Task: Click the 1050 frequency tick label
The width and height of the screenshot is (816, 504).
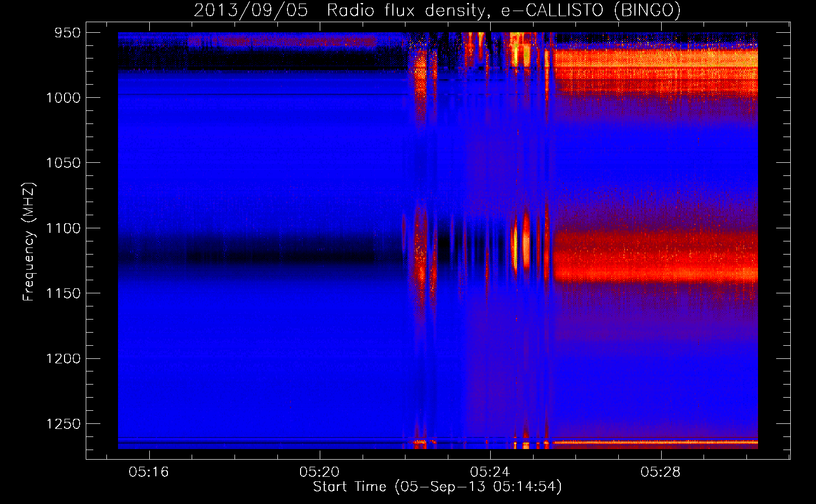Action: point(64,163)
